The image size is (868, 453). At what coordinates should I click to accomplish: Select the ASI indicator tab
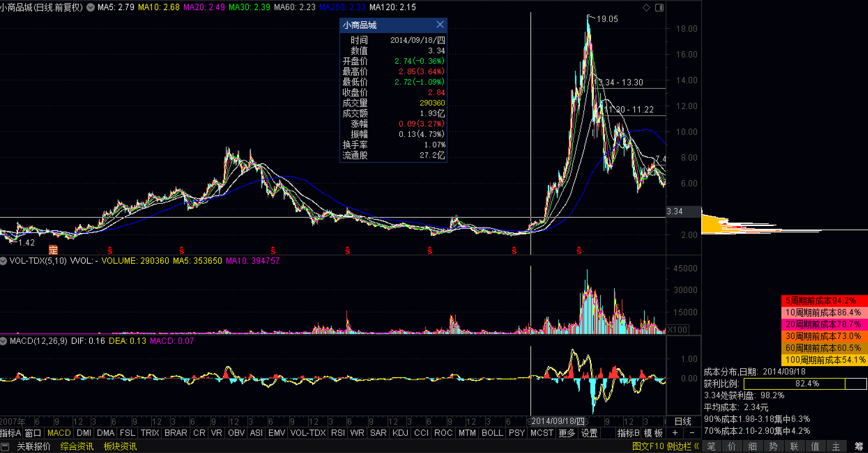pos(256,433)
